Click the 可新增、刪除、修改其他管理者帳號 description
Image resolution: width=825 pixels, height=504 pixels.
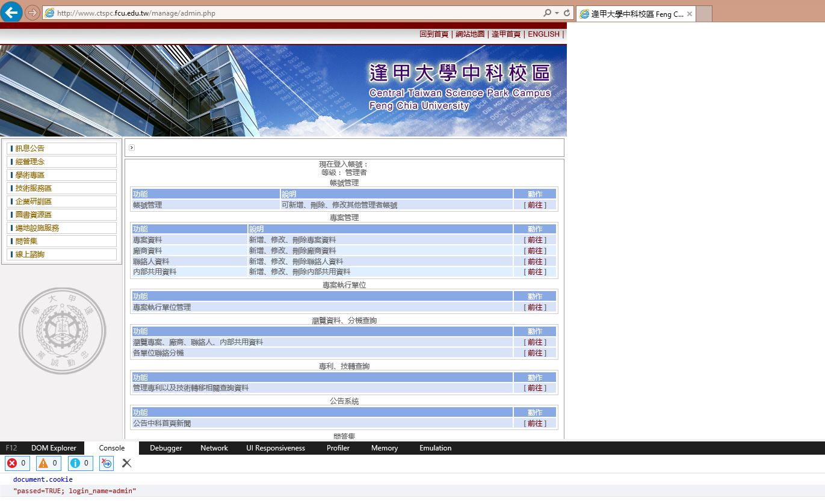pos(339,205)
